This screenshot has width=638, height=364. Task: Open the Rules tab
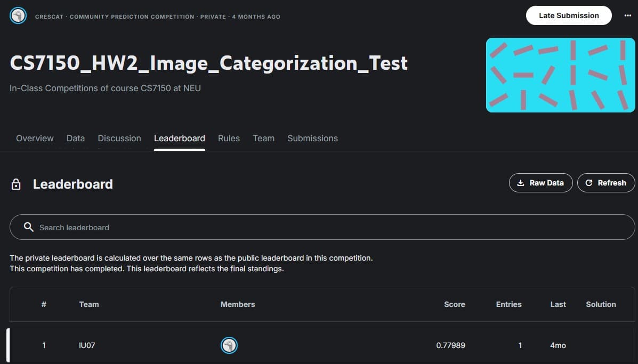pos(229,138)
